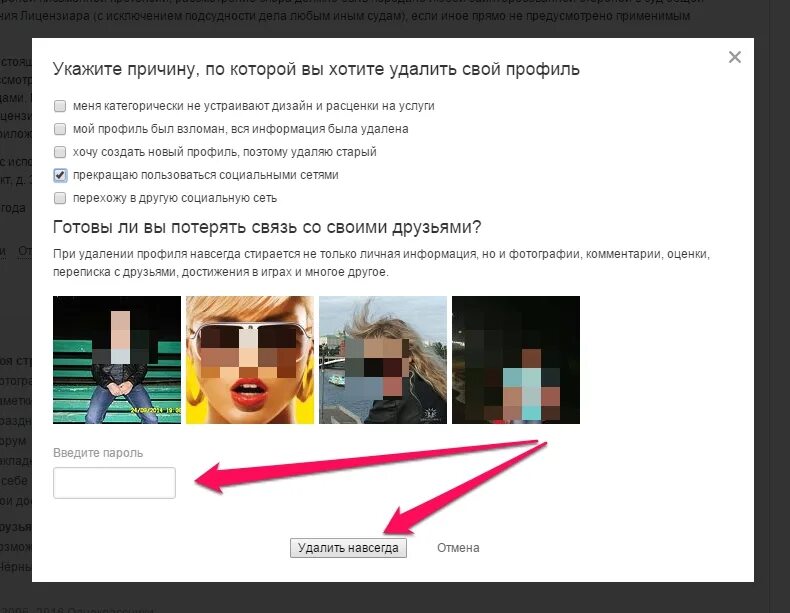Select 'хочу создать новый профиль' checkbox

point(60,152)
